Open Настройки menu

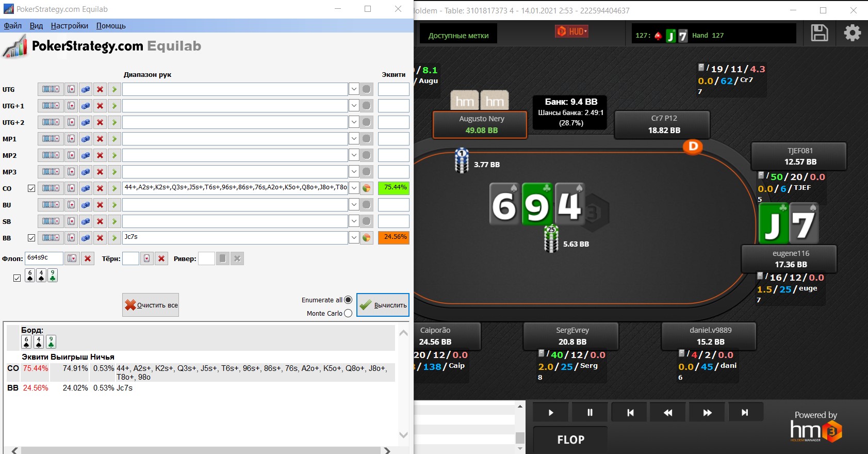click(70, 26)
